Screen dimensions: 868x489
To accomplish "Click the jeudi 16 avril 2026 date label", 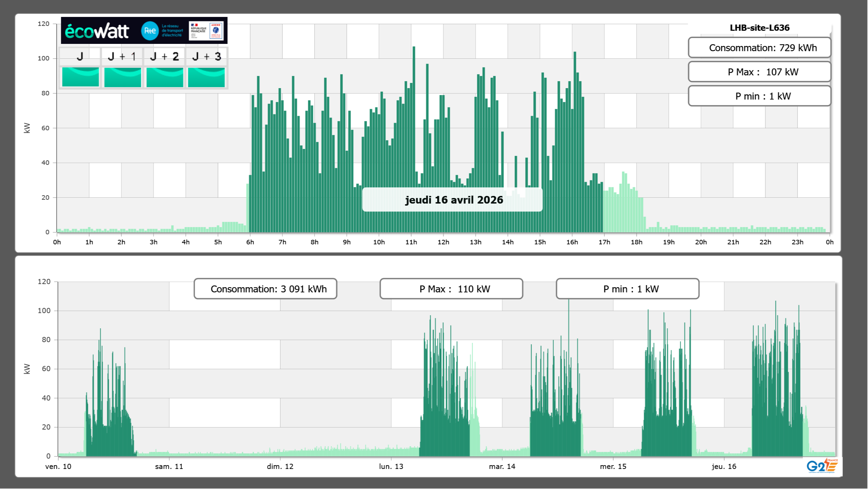I will pos(454,200).
